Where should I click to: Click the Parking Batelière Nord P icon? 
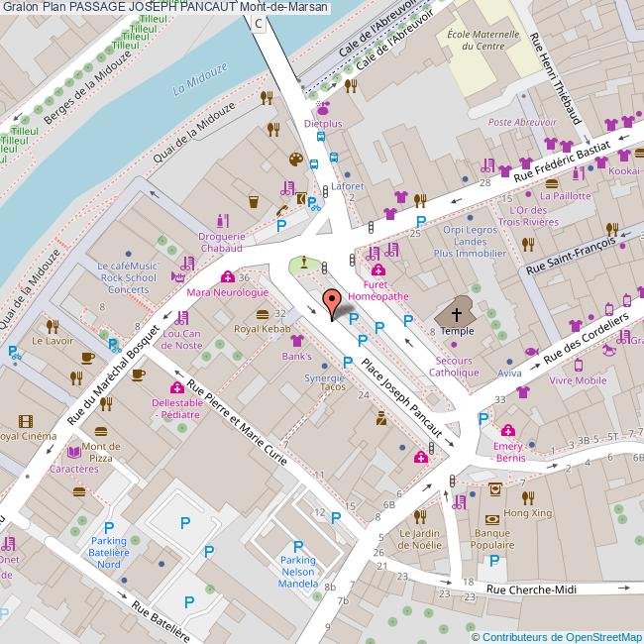tap(109, 528)
